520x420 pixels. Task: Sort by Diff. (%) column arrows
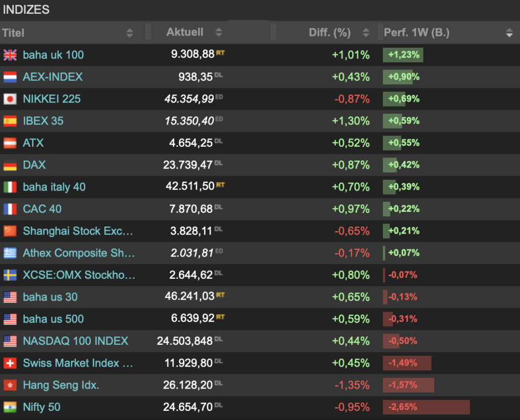366,33
